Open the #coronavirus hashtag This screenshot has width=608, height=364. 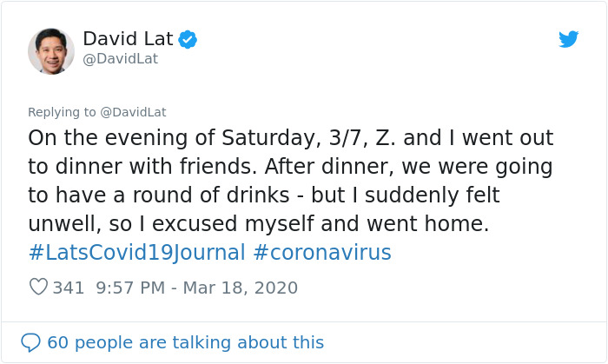point(322,253)
